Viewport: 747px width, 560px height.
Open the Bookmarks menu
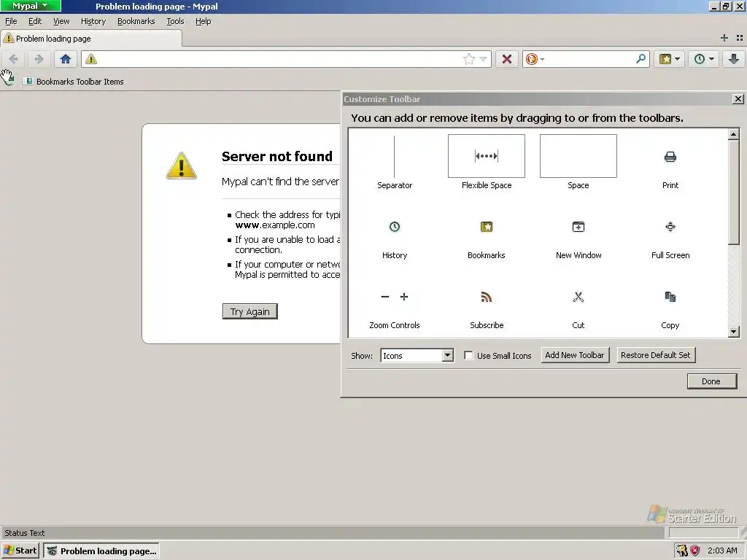[x=136, y=21]
